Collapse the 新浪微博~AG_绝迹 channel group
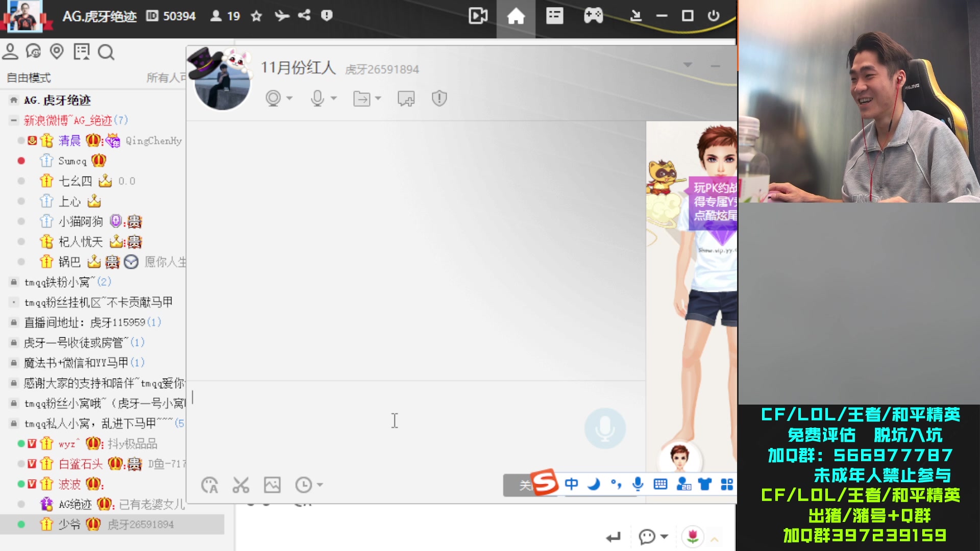This screenshot has height=551, width=980. pyautogui.click(x=14, y=120)
